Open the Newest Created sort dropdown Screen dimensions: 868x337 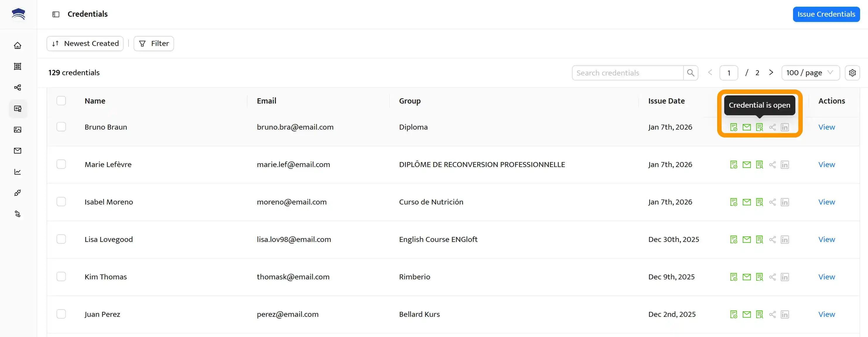tap(85, 43)
